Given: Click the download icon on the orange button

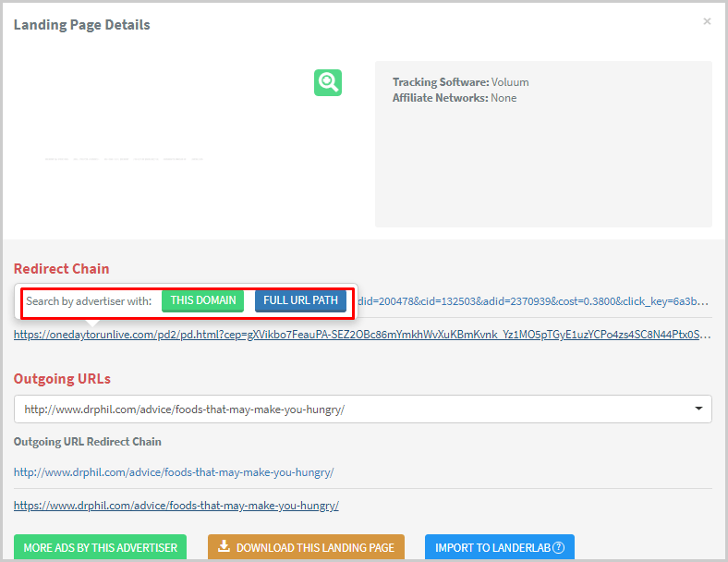Looking at the screenshot, I should 224,547.
